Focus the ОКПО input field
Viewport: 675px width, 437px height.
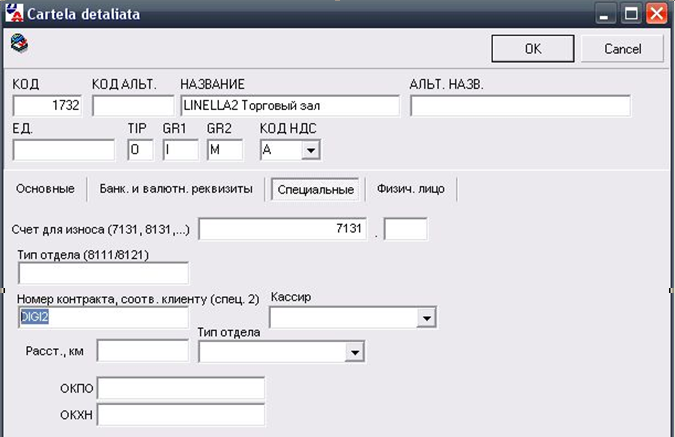181,388
